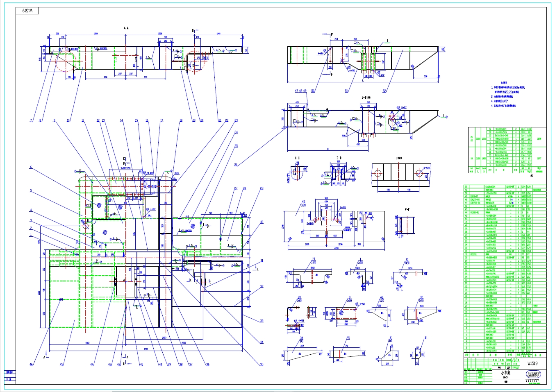Click part callout number 17

coord(161,120)
